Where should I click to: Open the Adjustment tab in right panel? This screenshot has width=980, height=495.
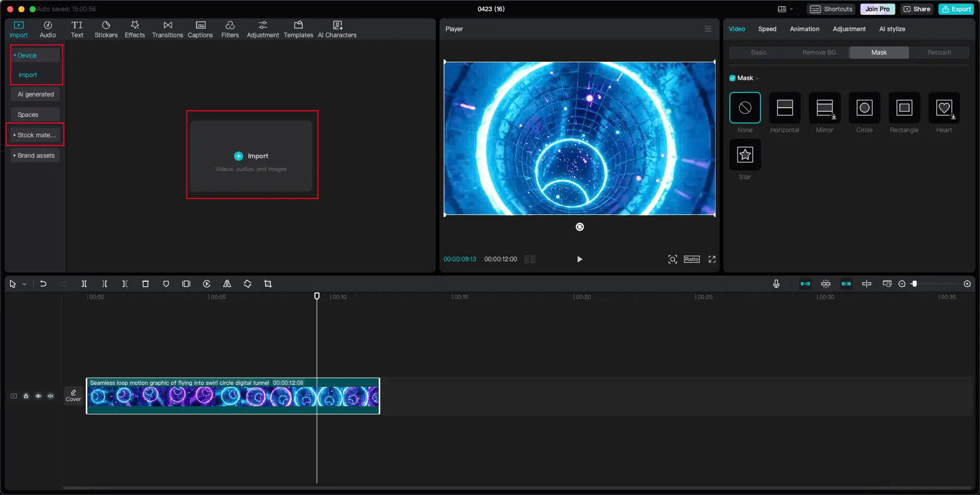click(849, 29)
